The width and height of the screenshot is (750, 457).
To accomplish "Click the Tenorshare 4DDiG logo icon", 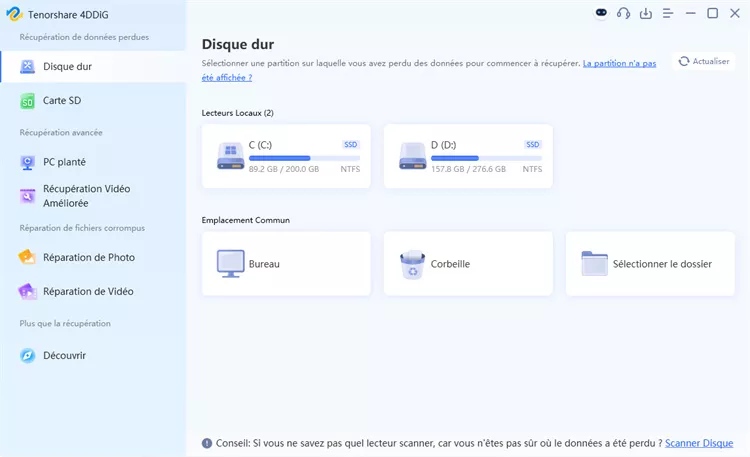I will point(14,14).
